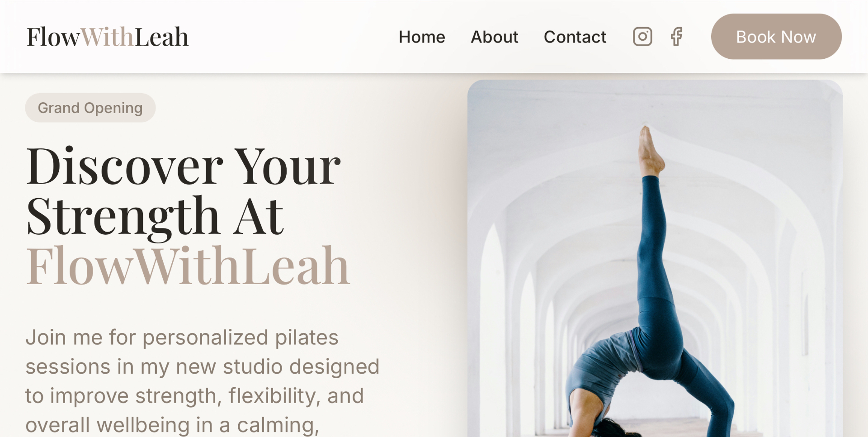Click 'Join me for personalized pilates' text
Viewport: 868px width, 437px height.
click(x=182, y=337)
